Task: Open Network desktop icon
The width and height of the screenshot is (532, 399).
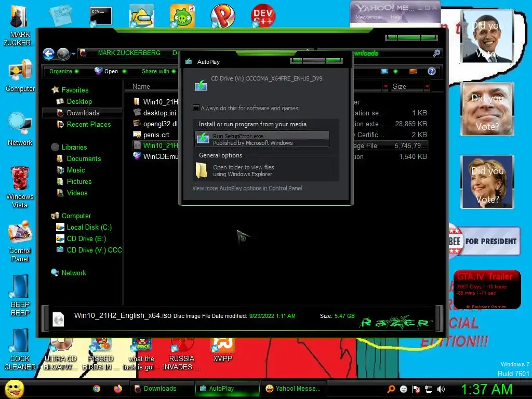Action: coord(20,129)
